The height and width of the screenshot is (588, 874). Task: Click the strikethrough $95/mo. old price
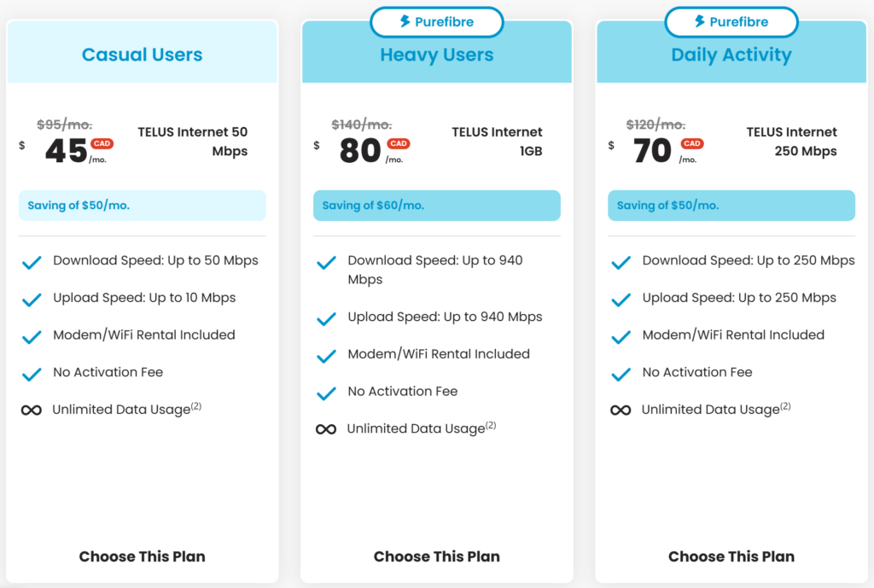(x=65, y=124)
